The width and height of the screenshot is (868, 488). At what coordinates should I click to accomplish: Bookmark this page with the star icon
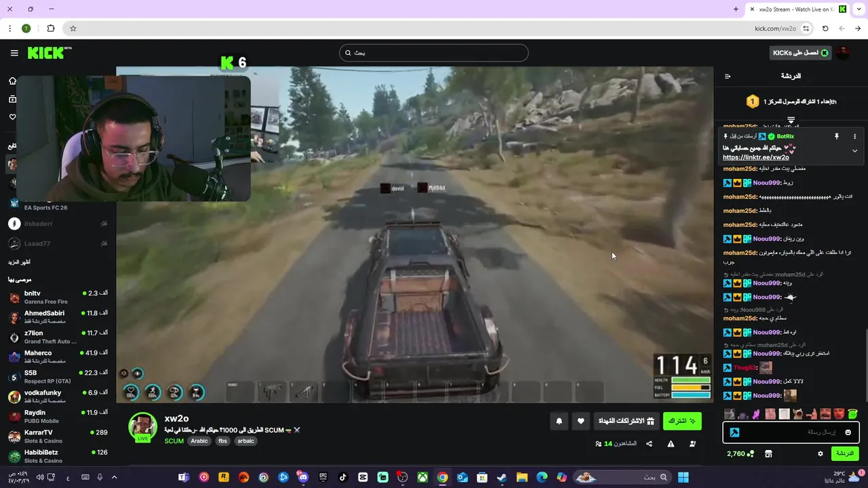click(73, 28)
